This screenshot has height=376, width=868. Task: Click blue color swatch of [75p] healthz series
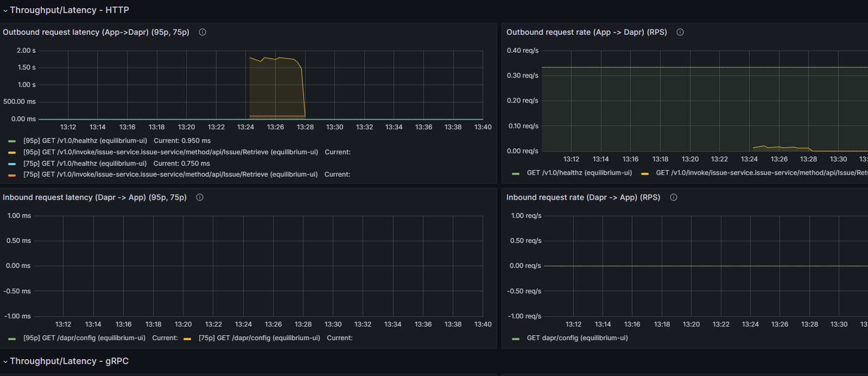pyautogui.click(x=12, y=164)
